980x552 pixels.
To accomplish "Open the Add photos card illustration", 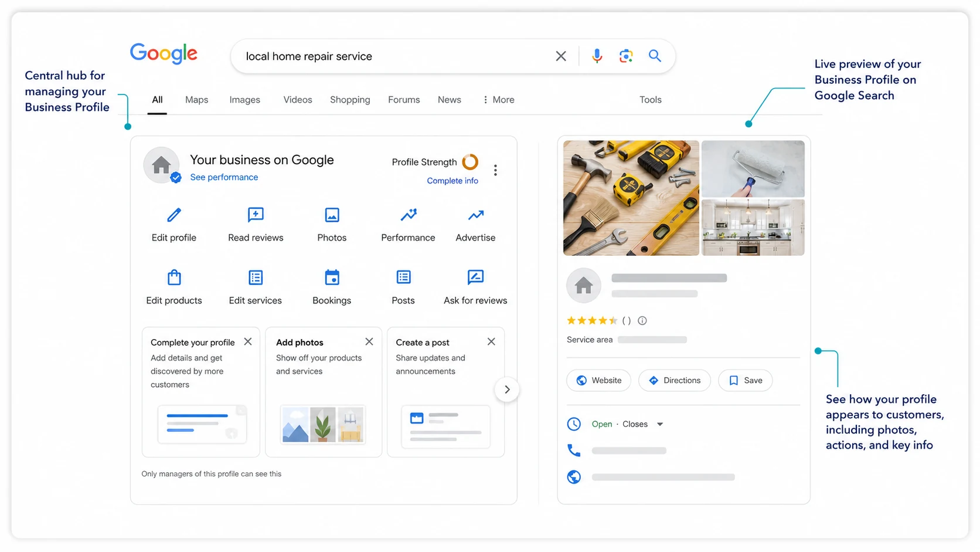I will pos(322,424).
